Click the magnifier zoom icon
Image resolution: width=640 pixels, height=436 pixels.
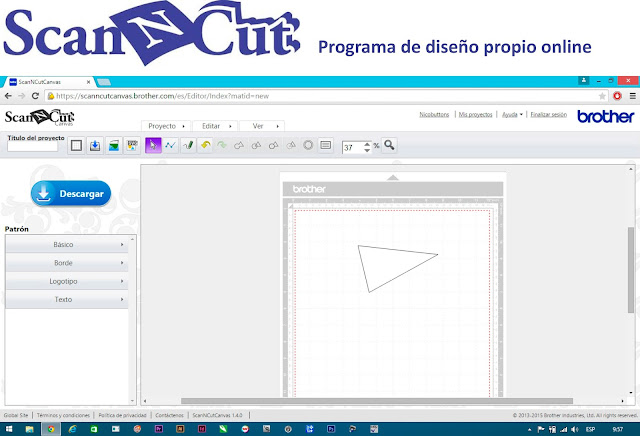coord(389,145)
